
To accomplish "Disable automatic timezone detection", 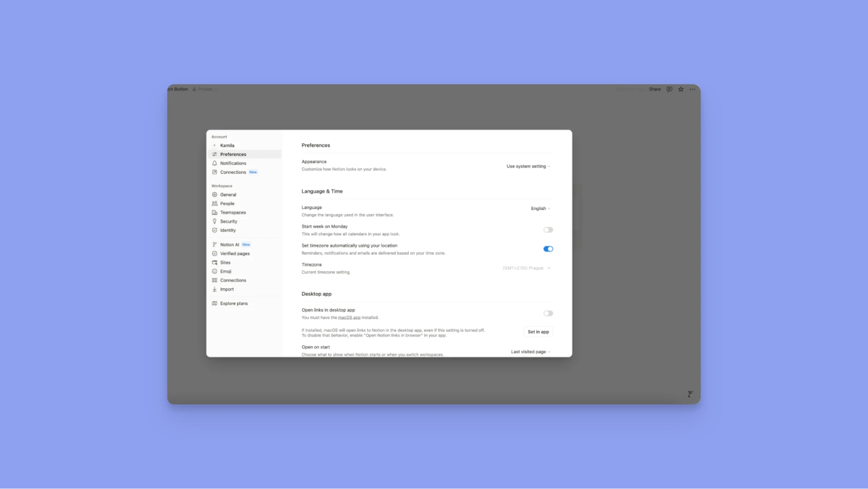I will point(548,248).
